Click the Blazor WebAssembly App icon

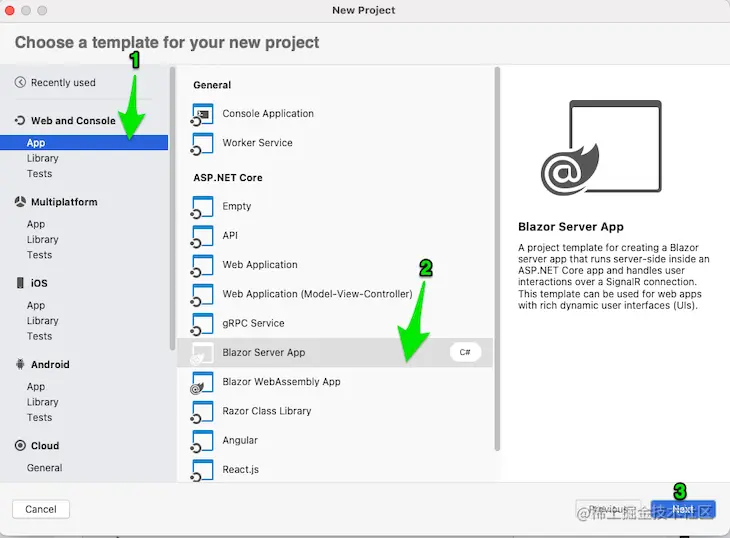[203, 383]
